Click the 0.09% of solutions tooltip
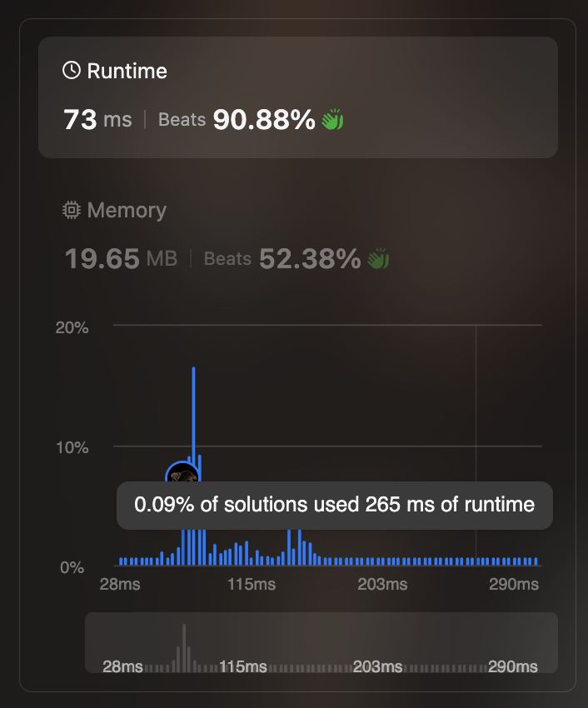The image size is (588, 708). pyautogui.click(x=335, y=506)
